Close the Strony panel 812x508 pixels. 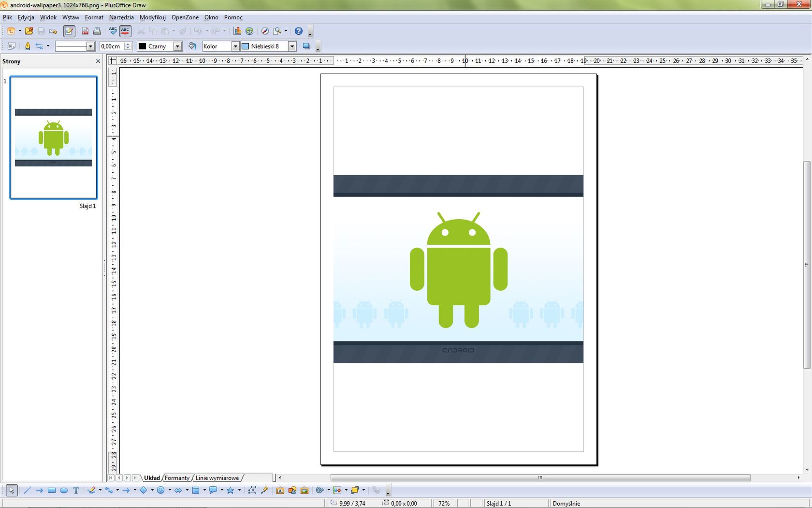98,61
